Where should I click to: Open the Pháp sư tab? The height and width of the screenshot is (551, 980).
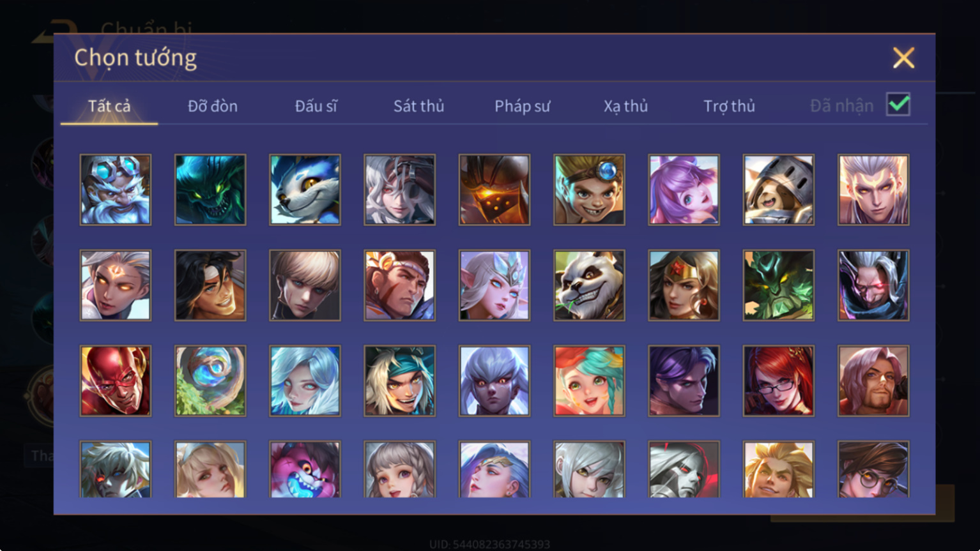(x=522, y=106)
